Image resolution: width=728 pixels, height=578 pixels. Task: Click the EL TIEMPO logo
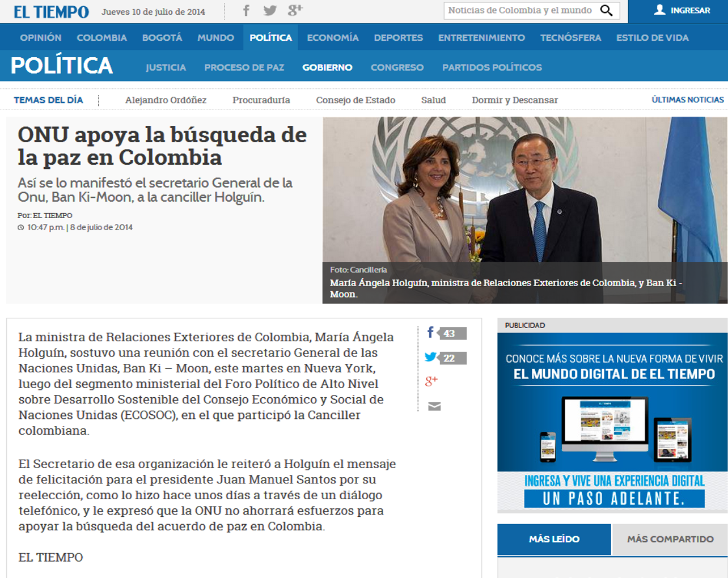(51, 12)
